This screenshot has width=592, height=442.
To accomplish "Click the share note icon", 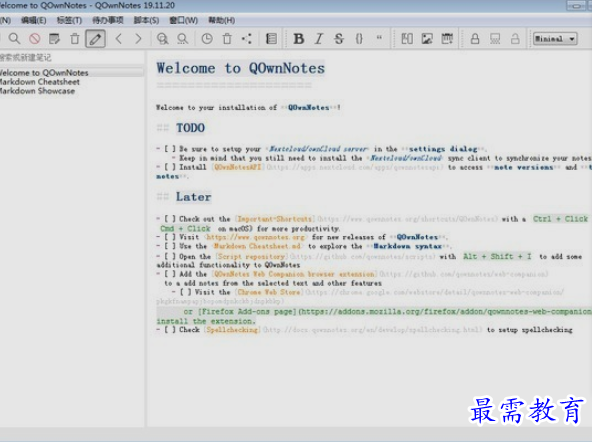I will [x=247, y=39].
